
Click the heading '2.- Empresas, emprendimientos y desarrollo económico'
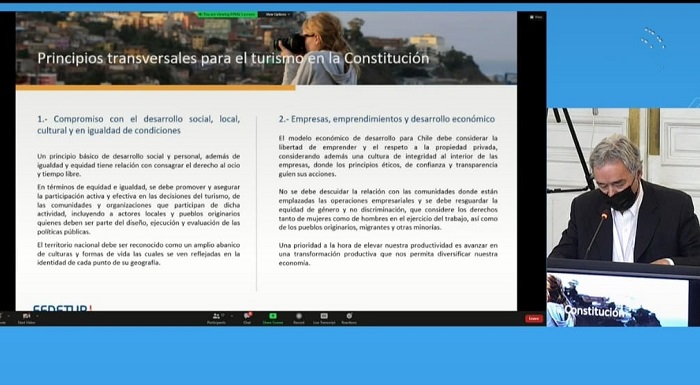387,119
